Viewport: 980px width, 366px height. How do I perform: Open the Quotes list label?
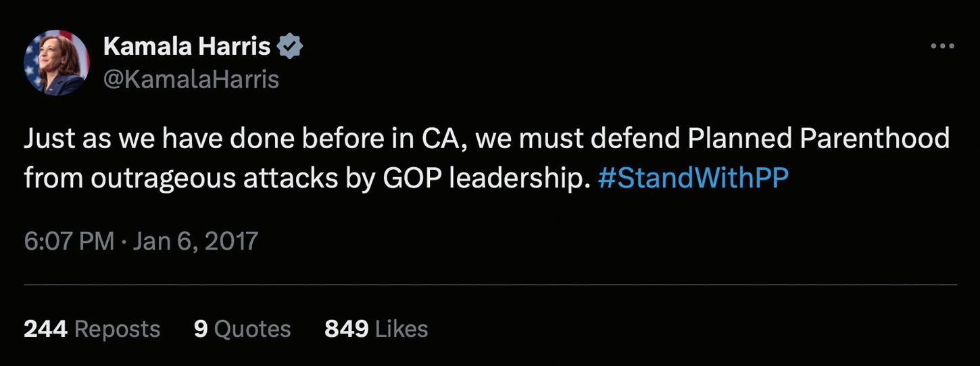(x=252, y=329)
